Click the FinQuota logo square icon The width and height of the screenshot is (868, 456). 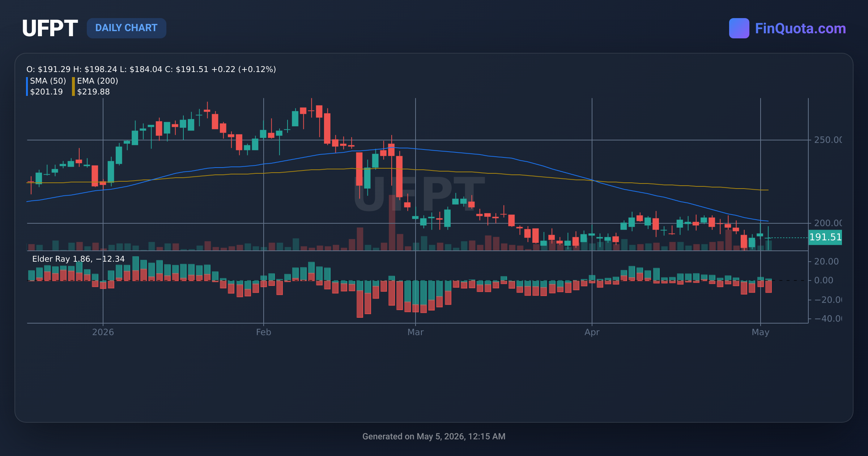tap(739, 28)
